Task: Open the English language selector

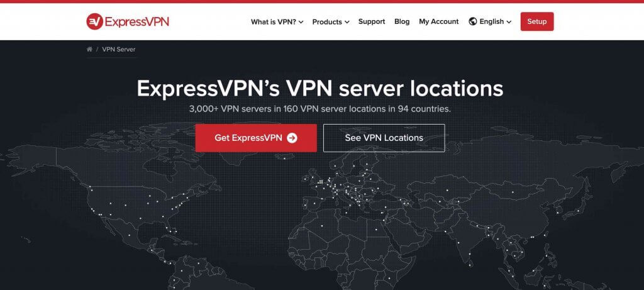Action: pos(491,21)
